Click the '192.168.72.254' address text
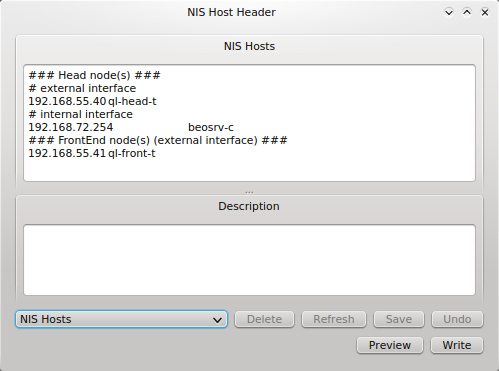 [71, 127]
